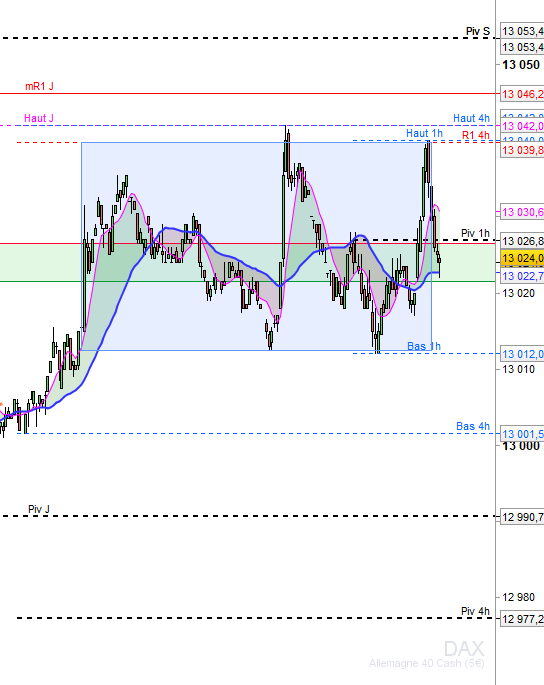Click the Piv 4h label
The image size is (544, 685).
point(475,611)
